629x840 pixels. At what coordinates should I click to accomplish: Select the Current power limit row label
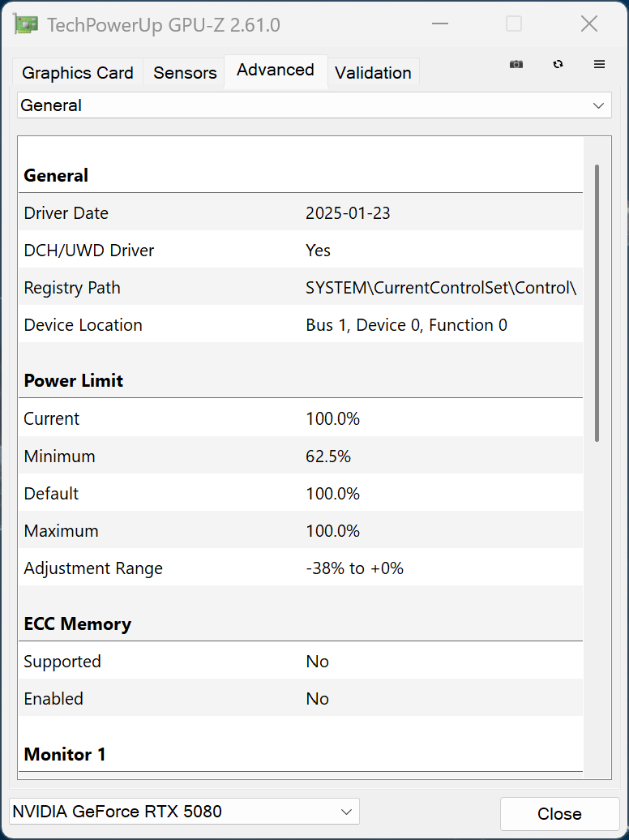51,418
